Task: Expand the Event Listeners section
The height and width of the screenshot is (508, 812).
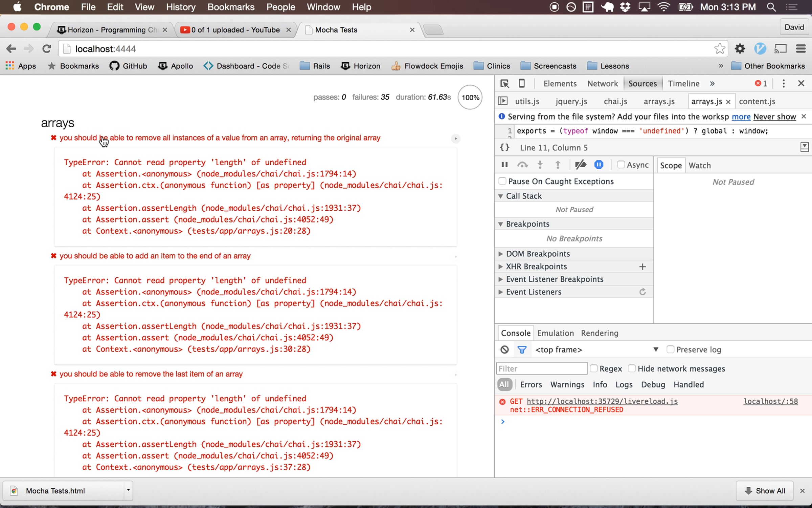Action: 500,292
